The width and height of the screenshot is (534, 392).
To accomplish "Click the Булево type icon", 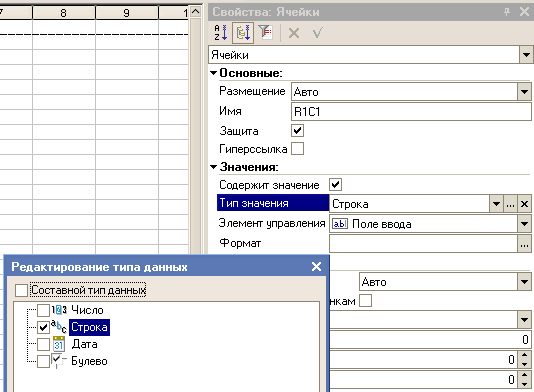I will point(58,361).
